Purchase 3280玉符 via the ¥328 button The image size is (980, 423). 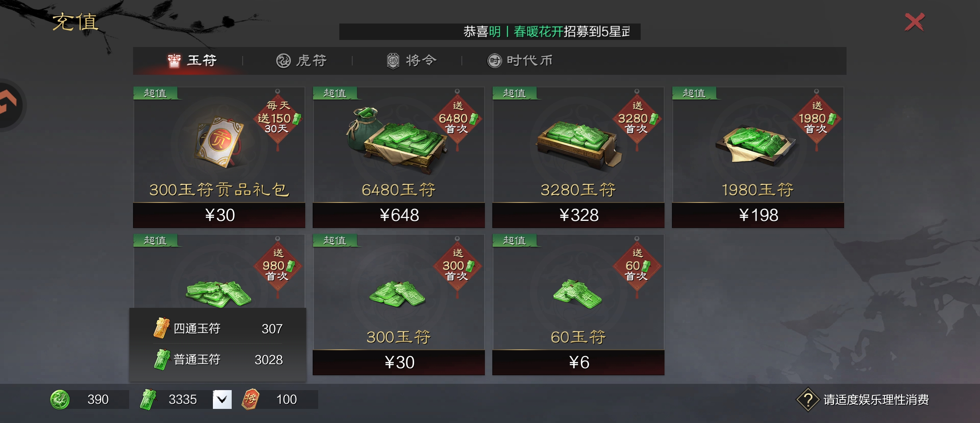[578, 215]
